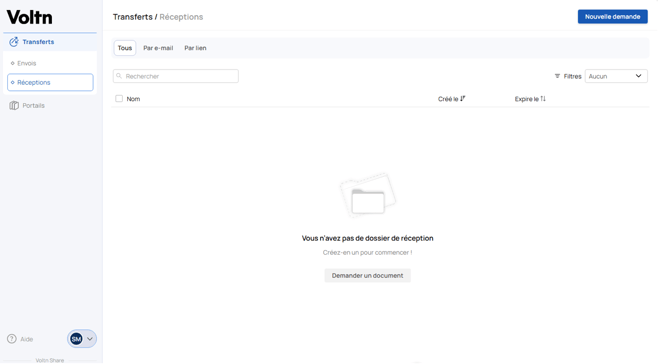Click the SM user avatar

point(76,339)
